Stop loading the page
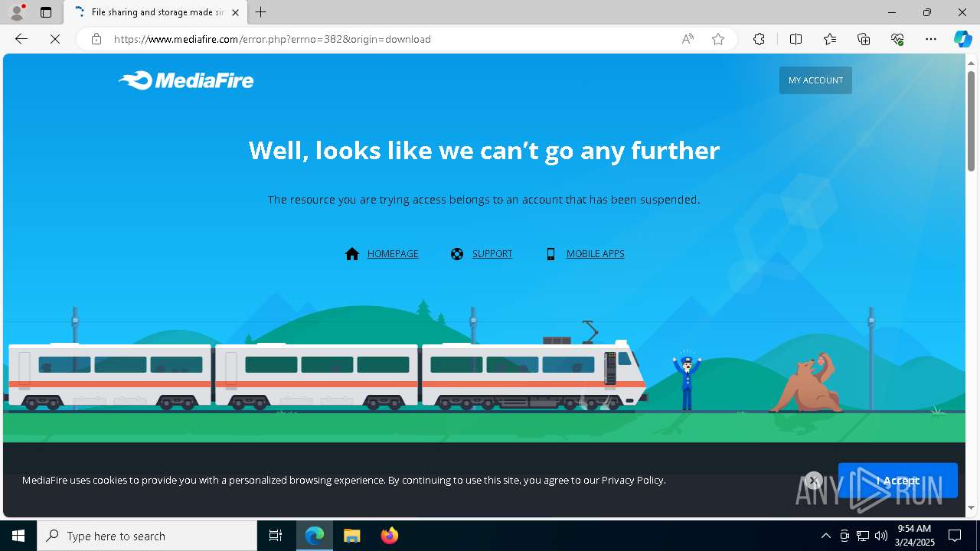Screen dimensions: 980x551 (55, 39)
